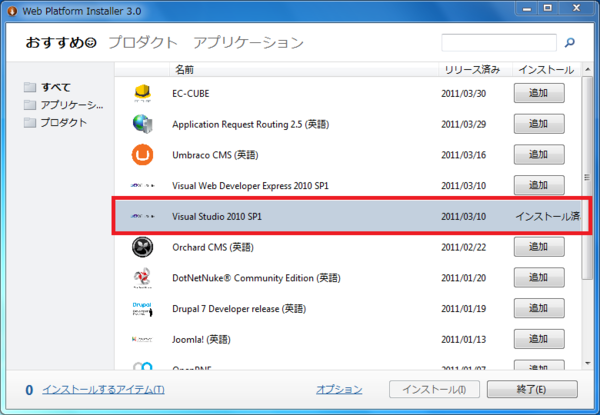Click the DotNetNuke Community Edition icon
Viewport: 600px width, 415px height.
click(x=142, y=278)
